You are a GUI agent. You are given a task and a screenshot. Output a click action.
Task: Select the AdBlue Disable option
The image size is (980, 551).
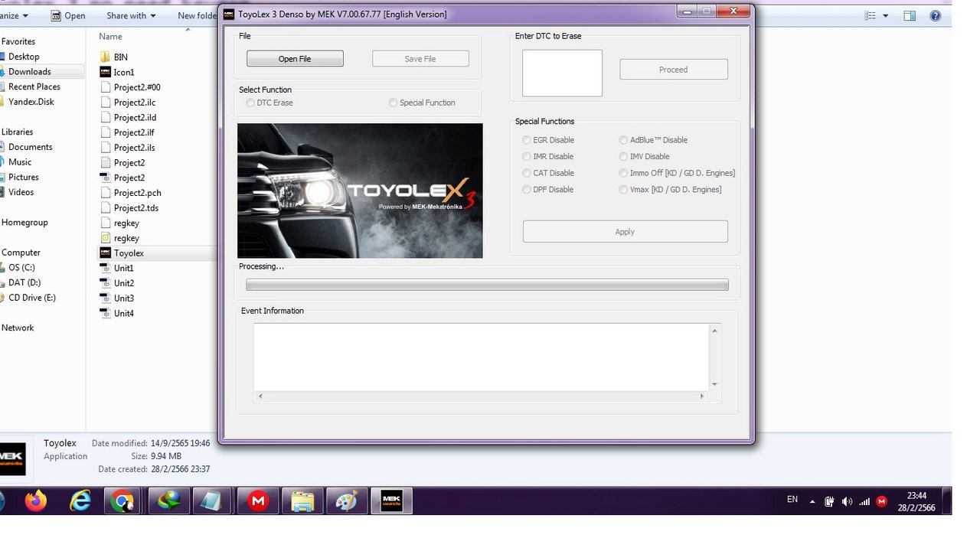(623, 140)
